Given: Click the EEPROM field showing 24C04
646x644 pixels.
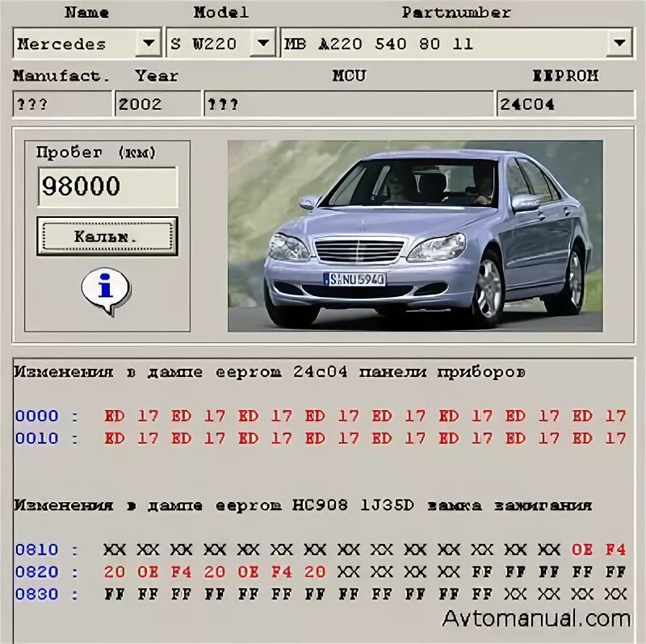Looking at the screenshot, I should 565,104.
